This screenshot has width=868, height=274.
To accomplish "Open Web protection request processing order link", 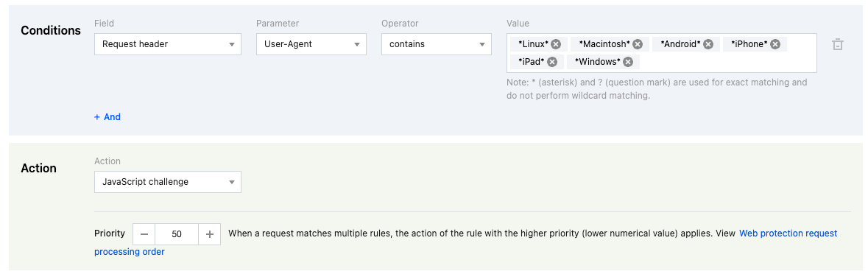I will 465,242.
